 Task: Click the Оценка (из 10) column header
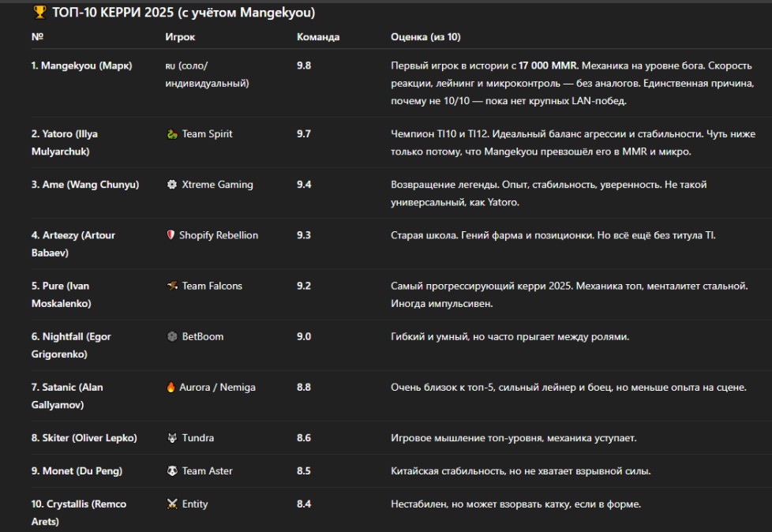coord(425,37)
